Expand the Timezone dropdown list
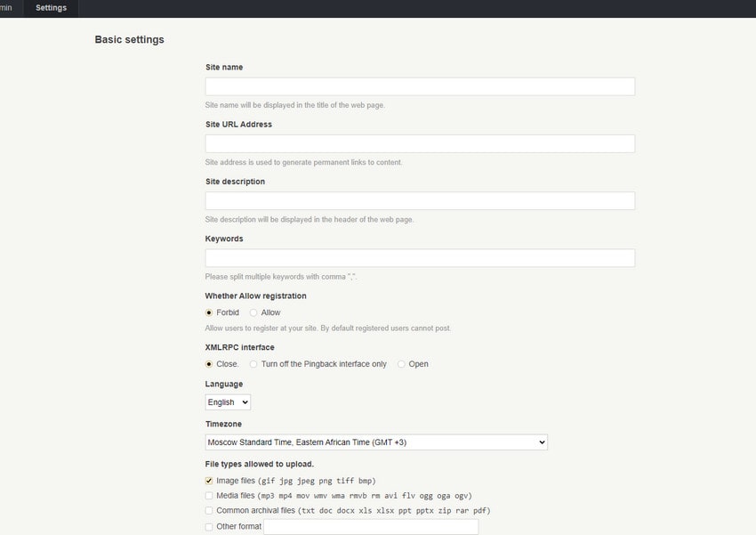The width and height of the screenshot is (756, 535). pos(376,442)
